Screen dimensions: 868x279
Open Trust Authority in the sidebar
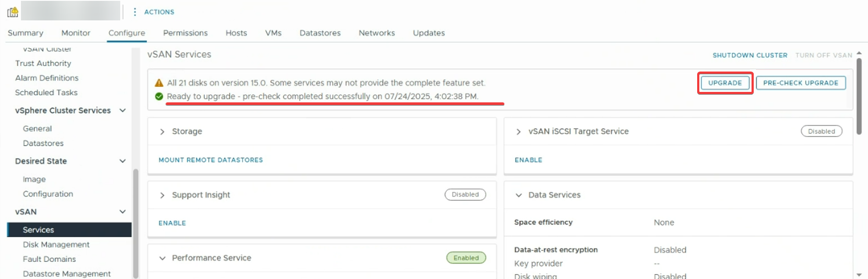pos(43,63)
